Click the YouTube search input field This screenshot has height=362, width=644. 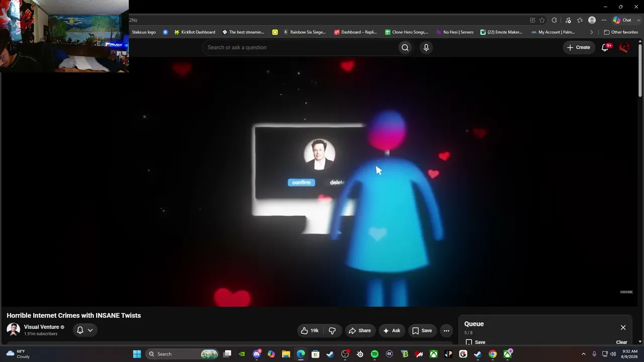point(300,47)
